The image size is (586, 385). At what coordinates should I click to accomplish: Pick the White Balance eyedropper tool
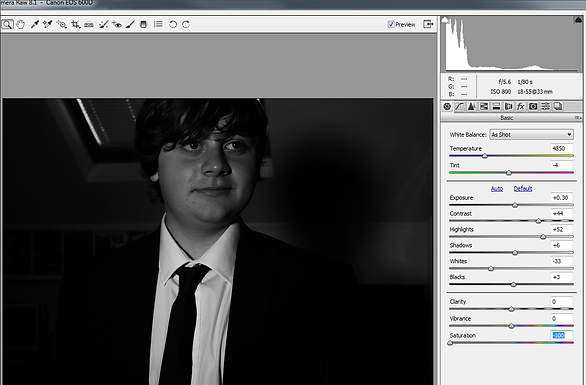35,24
